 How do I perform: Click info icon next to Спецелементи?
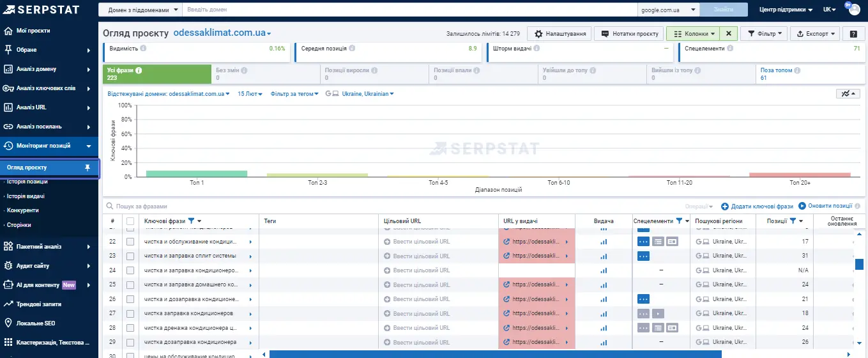pos(730,48)
